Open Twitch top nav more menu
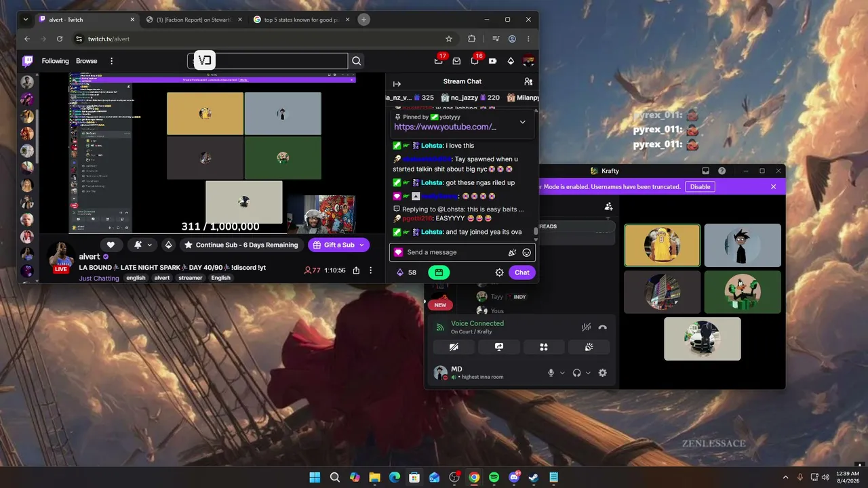The height and width of the screenshot is (488, 868). pyautogui.click(x=112, y=61)
